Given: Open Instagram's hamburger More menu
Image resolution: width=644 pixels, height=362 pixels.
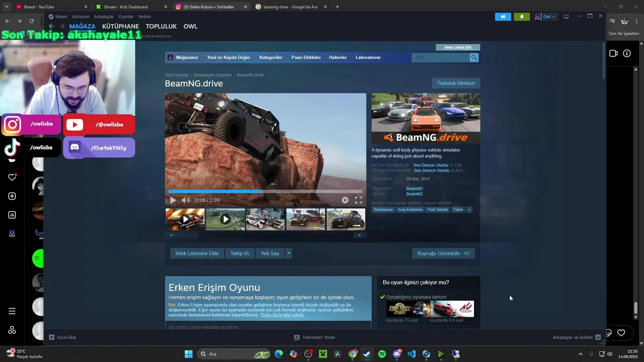Looking at the screenshot, I should point(12,311).
